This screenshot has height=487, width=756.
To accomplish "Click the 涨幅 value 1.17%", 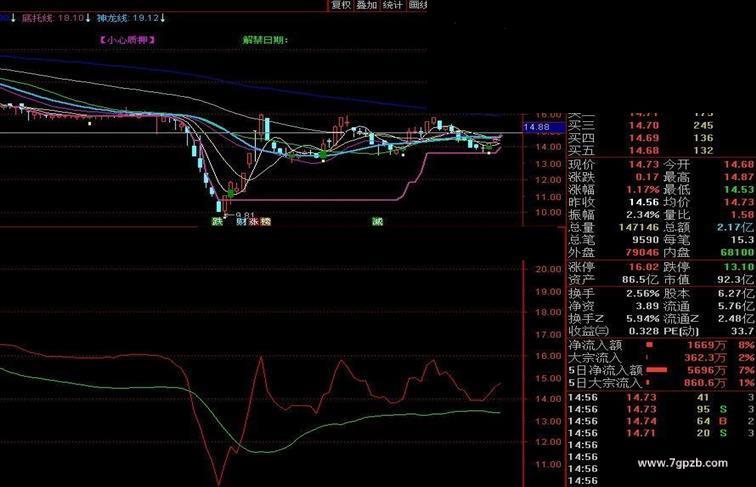I will (643, 189).
